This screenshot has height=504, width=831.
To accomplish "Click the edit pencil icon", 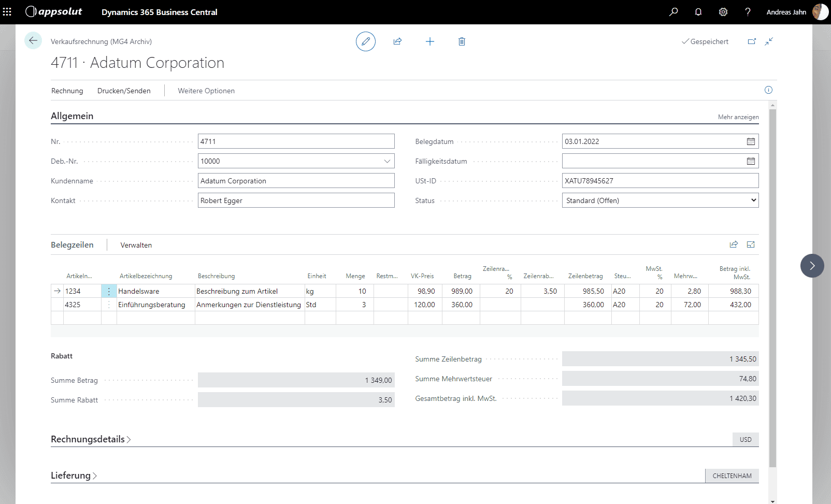I will tap(365, 41).
